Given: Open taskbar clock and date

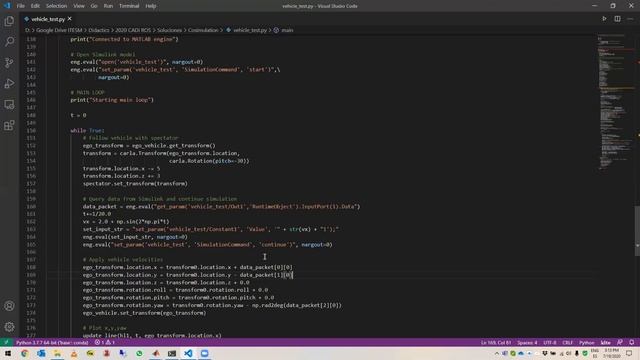Looking at the screenshot, I should tap(611, 353).
